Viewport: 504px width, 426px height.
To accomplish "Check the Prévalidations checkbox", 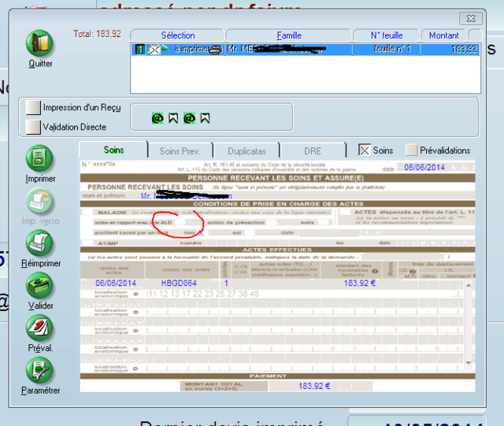I will [x=412, y=150].
